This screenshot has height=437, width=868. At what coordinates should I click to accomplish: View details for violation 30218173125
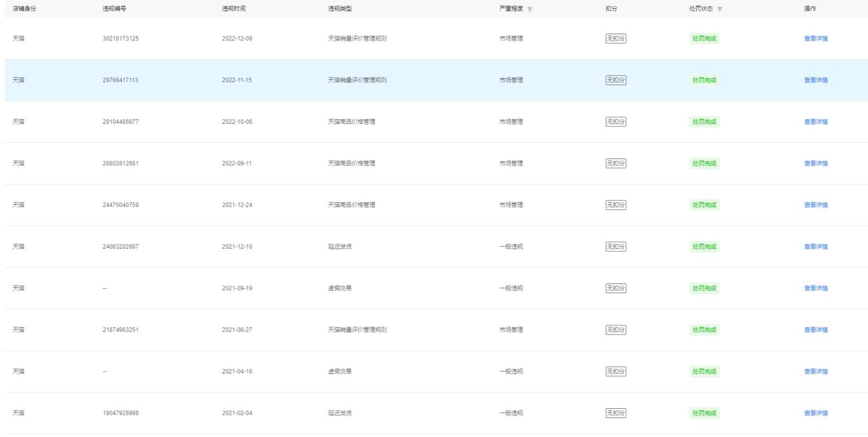click(x=816, y=39)
